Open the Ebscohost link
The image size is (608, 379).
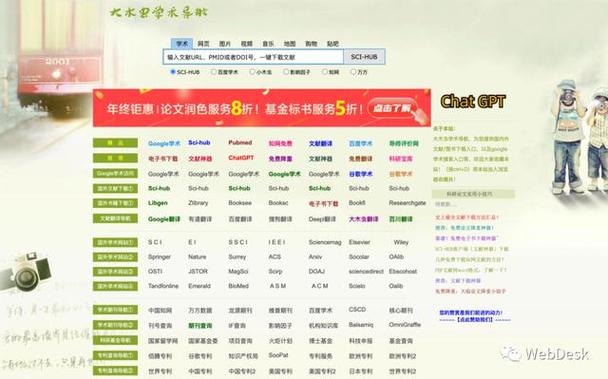click(x=403, y=271)
